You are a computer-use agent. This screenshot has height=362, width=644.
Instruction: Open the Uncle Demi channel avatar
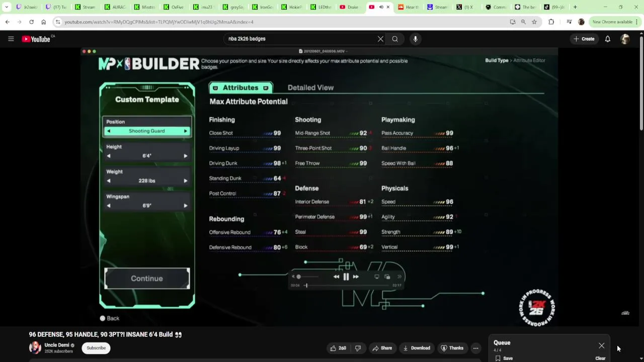coord(35,347)
